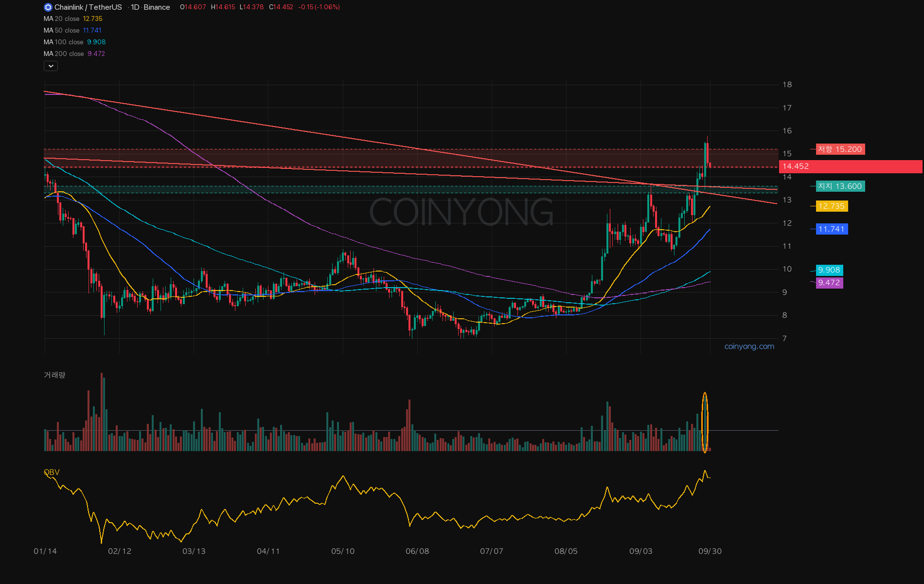Click the OBV indicator label
The image size is (924, 584).
click(x=52, y=473)
